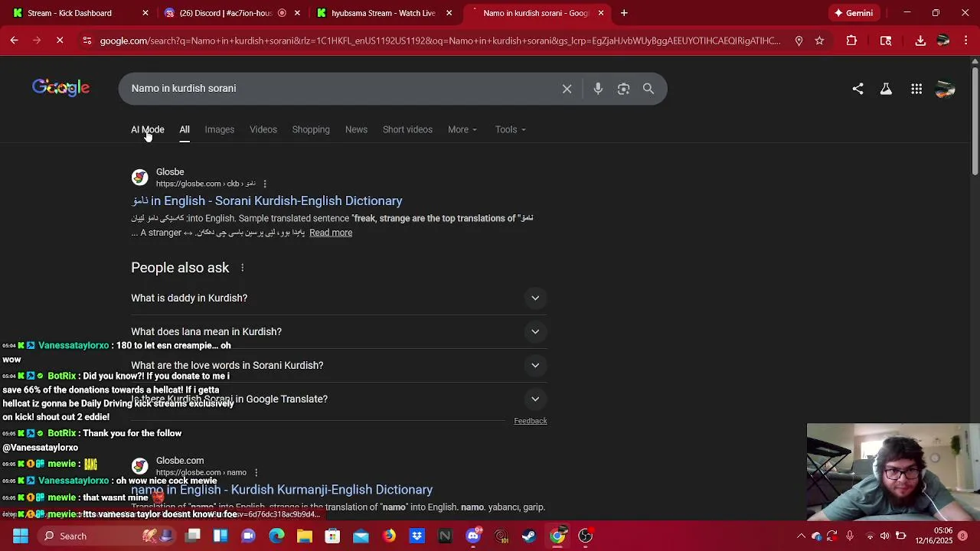980x551 pixels.
Task: Search by image with Google Lens
Action: pyautogui.click(x=623, y=89)
